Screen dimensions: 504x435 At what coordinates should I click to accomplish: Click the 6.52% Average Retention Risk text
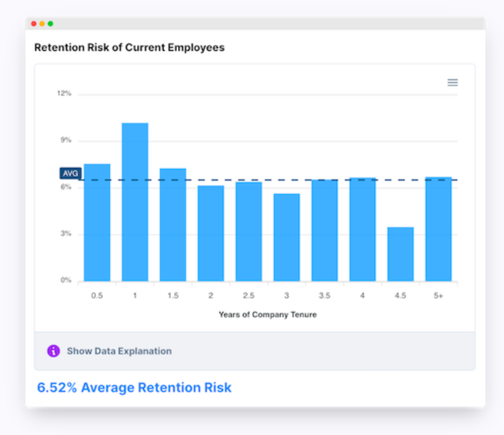[135, 388]
